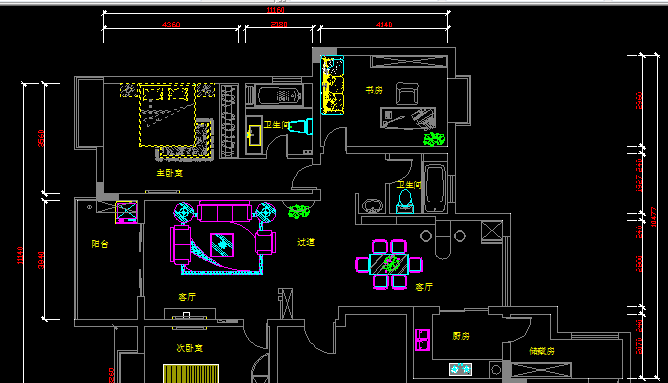Select the kitchen gas stove

461,369
